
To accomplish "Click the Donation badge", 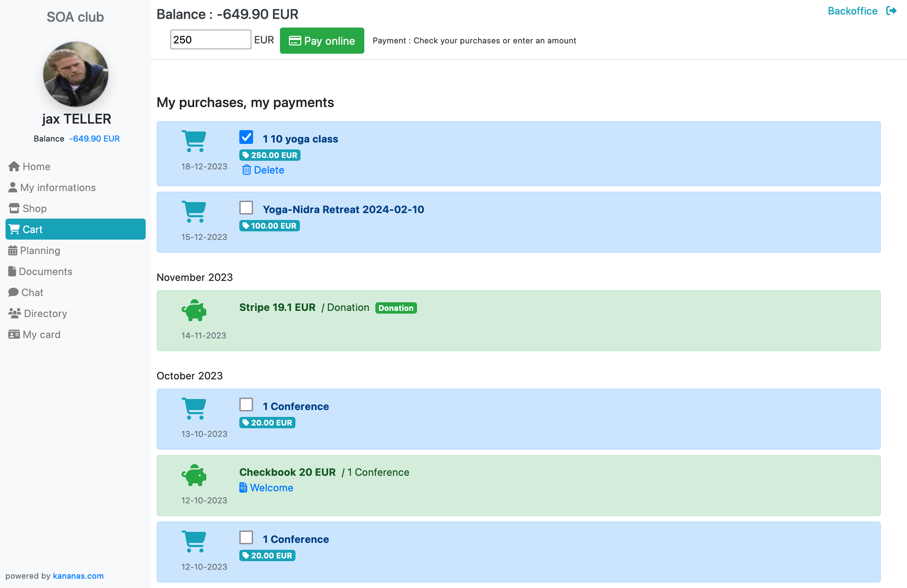I will (396, 308).
